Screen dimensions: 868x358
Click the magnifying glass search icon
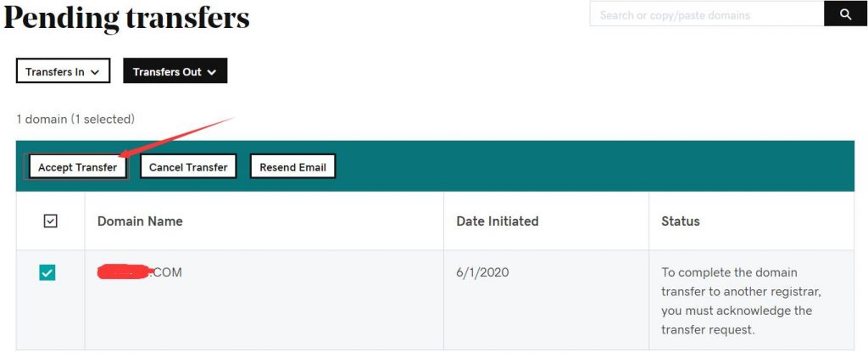pyautogui.click(x=845, y=14)
